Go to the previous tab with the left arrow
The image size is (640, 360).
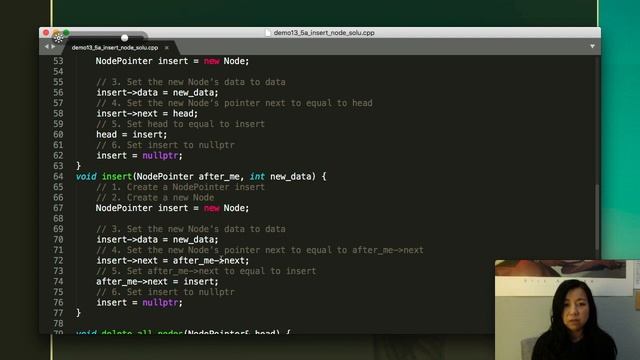pos(46,47)
